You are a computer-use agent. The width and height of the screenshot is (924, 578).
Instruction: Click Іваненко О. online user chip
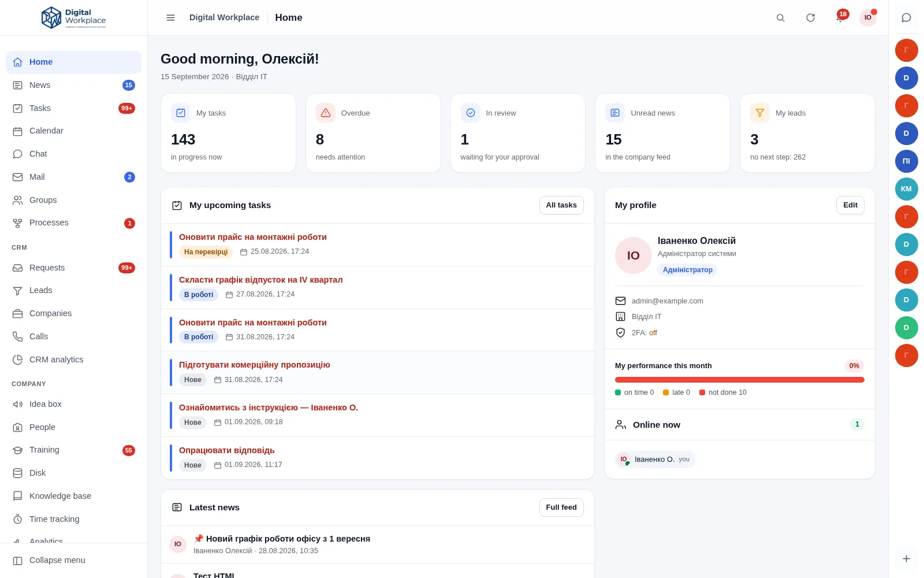click(x=655, y=460)
